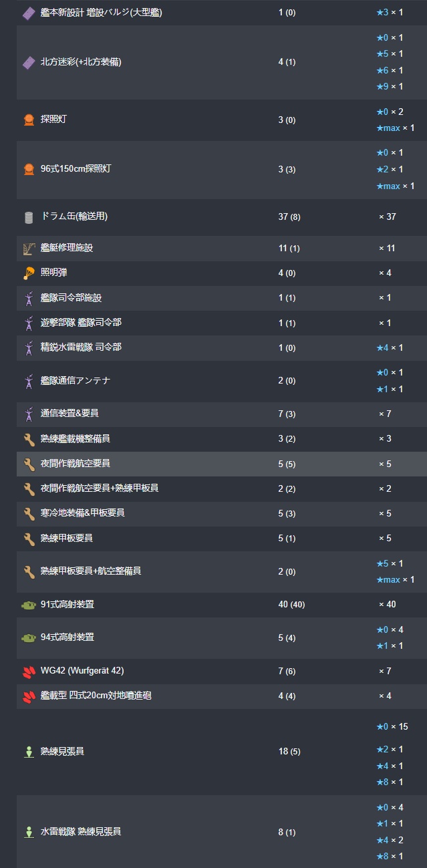Select the 熟練甲板要員+航空整備員 entry
The image size is (427, 868).
[x=90, y=571]
